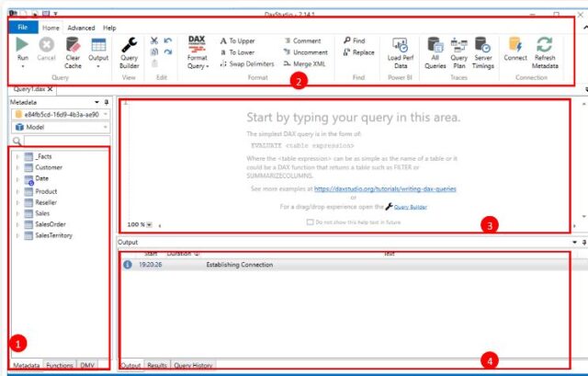The width and height of the screenshot is (588, 376).
Task: Click Swap Delimiters in Format group
Action: (x=247, y=63)
